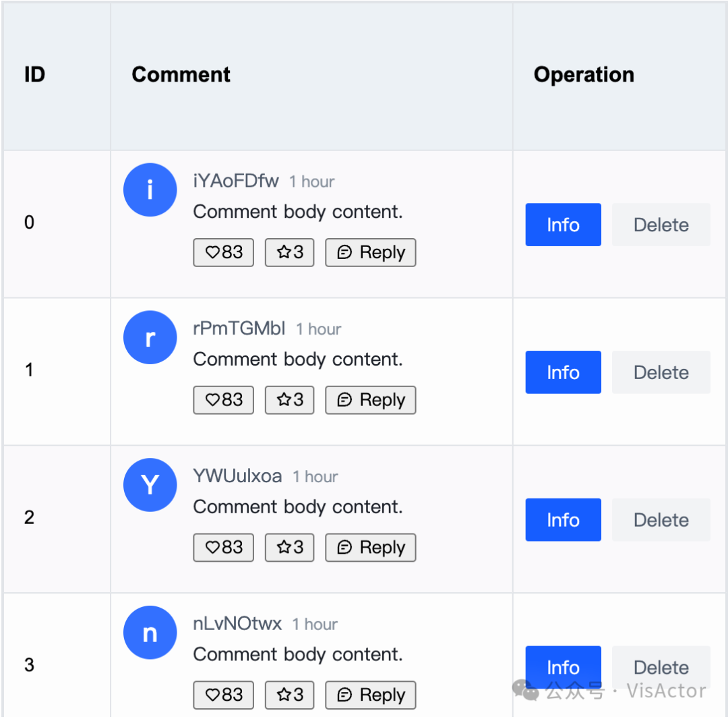
Task: Reply to YWUulxoa's comment
Action: pyautogui.click(x=371, y=548)
